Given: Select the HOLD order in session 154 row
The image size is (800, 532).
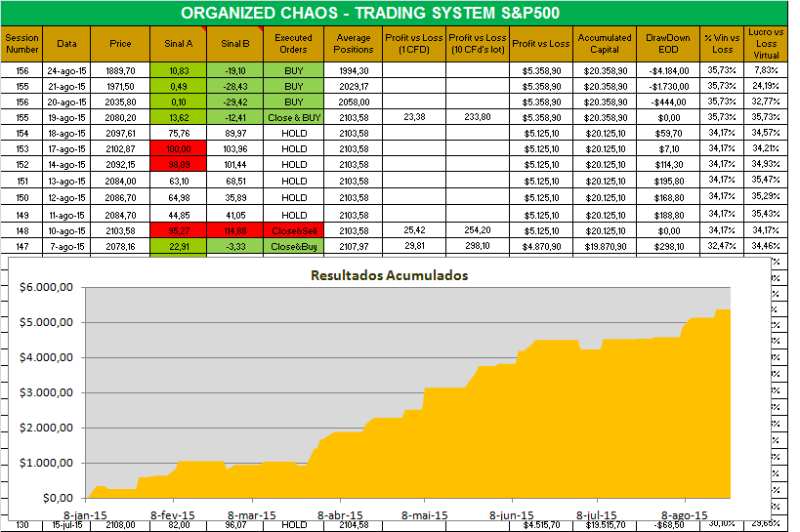Looking at the screenshot, I should (294, 133).
